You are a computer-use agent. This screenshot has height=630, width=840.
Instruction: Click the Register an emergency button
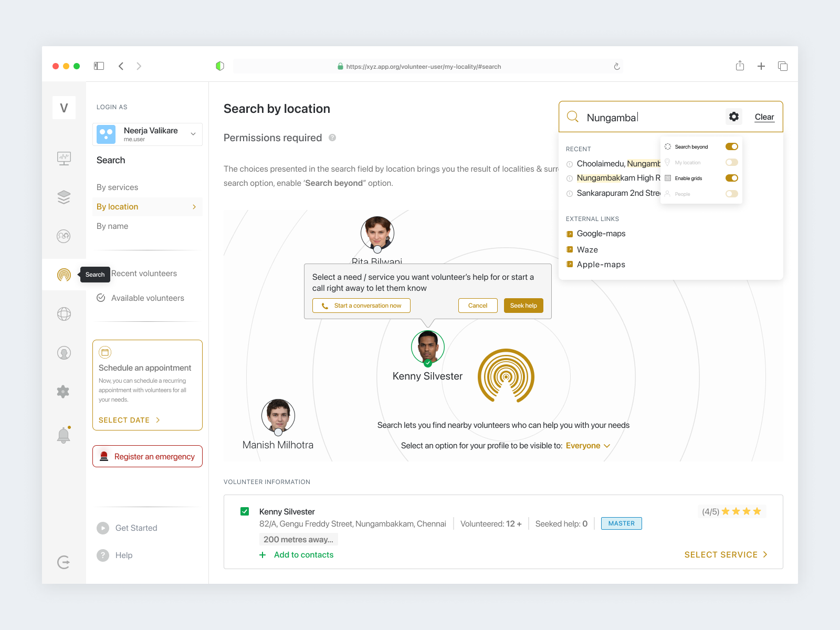[x=147, y=456]
